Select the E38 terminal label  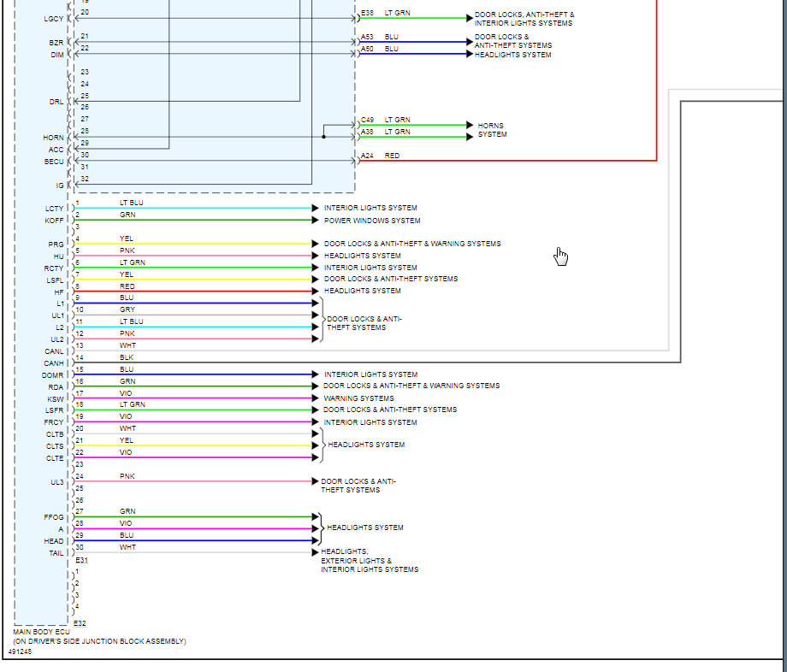coord(367,13)
